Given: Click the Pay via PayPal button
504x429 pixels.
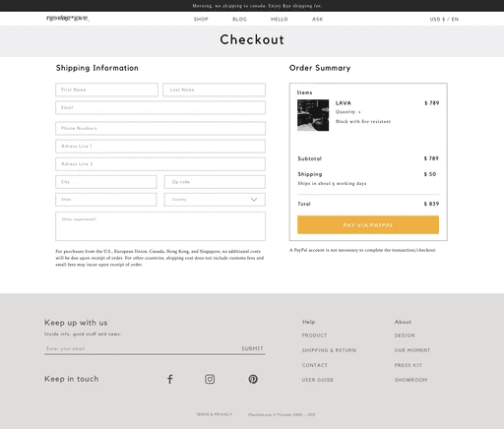Looking at the screenshot, I should click(x=368, y=225).
